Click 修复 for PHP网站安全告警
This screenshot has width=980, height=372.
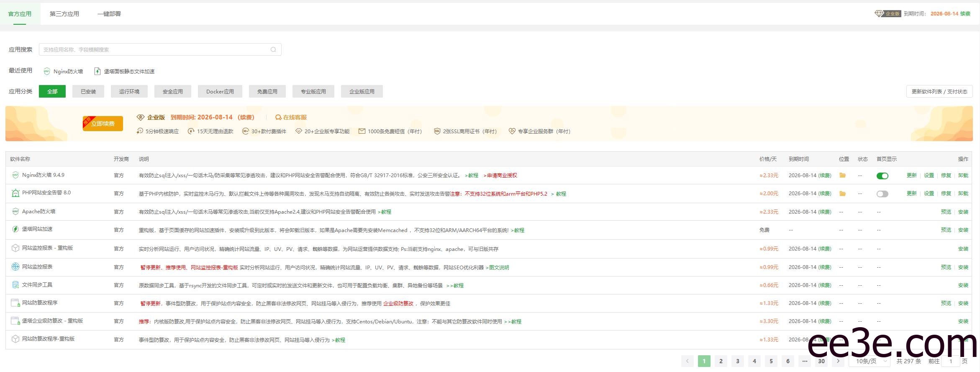(x=946, y=194)
